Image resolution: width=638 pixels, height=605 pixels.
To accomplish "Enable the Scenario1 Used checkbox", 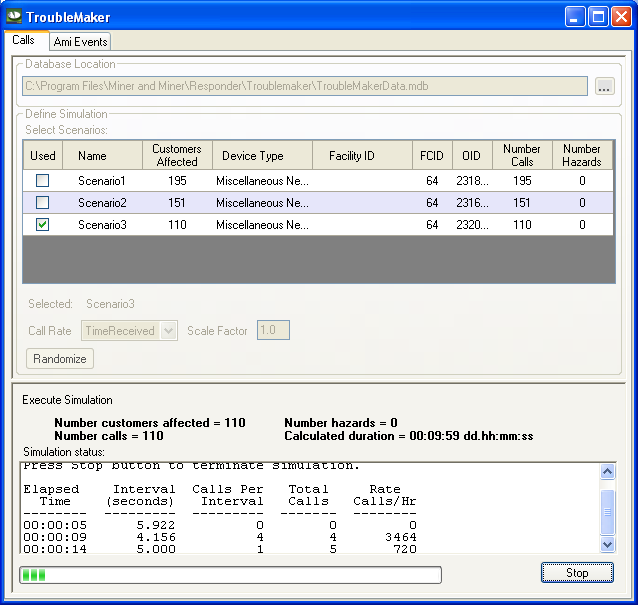I will [x=42, y=181].
